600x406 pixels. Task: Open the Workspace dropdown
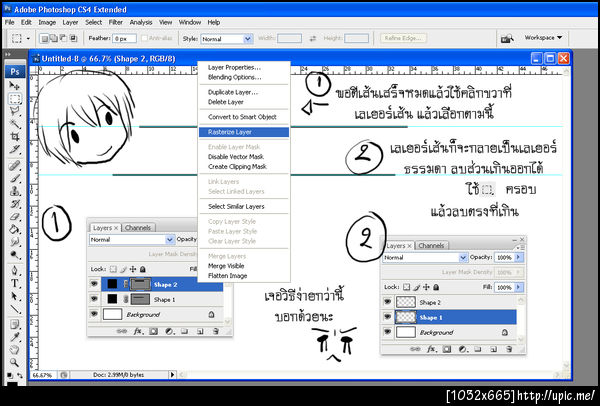point(543,38)
